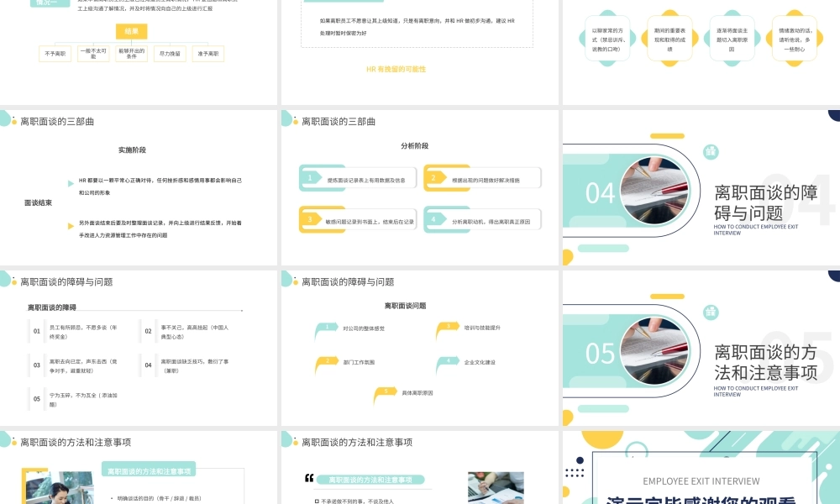Click obstacle 01 '员工有所顾忌，不愿多谈'
This screenshot has height=504, width=840.
point(83,332)
